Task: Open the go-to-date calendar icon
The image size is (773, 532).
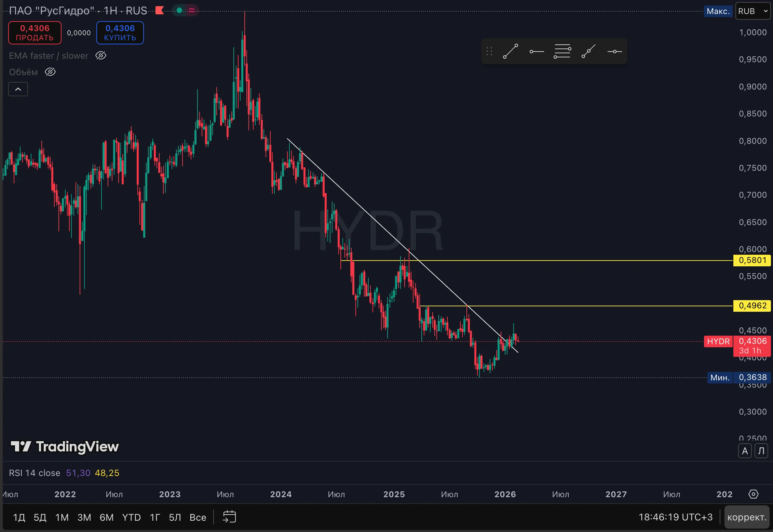Action: [229, 517]
